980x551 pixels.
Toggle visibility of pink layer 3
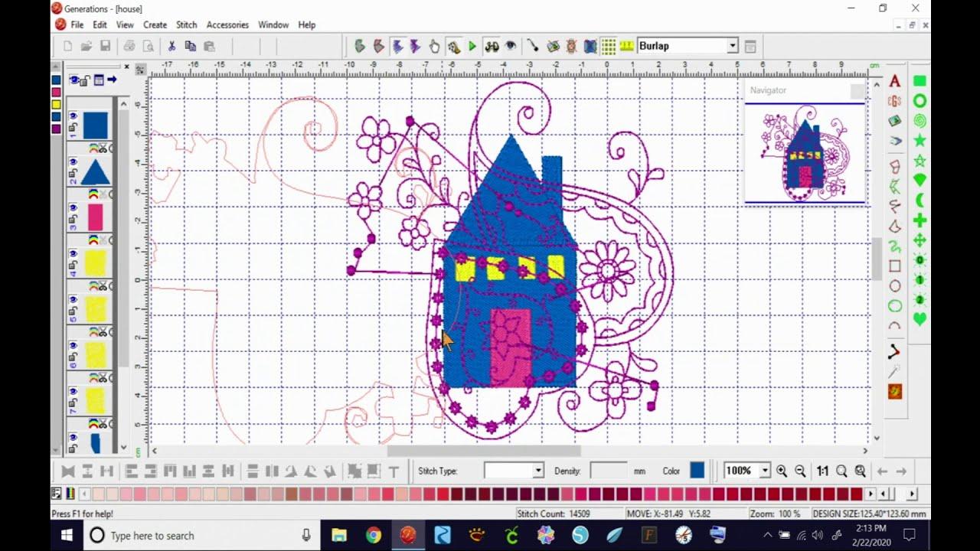[73, 207]
